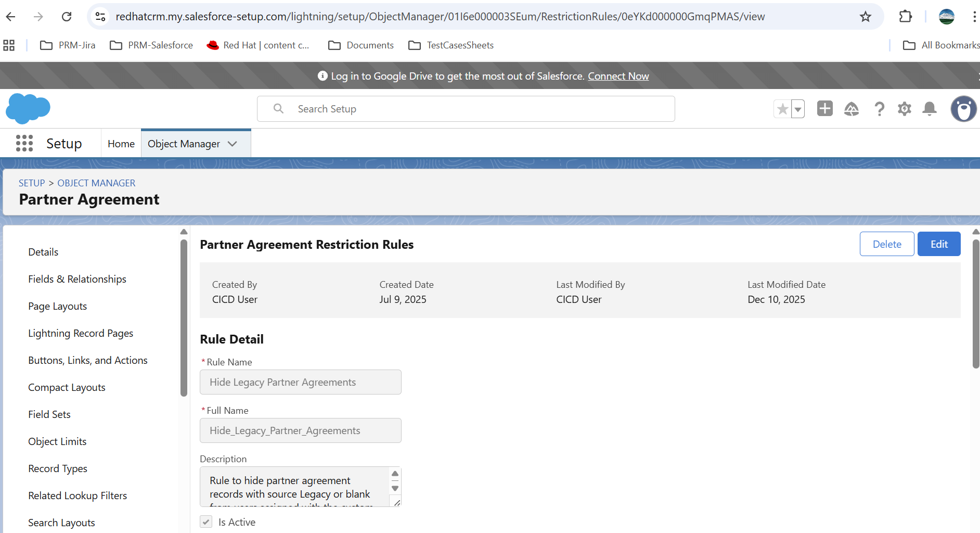This screenshot has height=533, width=980.
Task: Open the Chrome profile avatar
Action: tap(947, 17)
